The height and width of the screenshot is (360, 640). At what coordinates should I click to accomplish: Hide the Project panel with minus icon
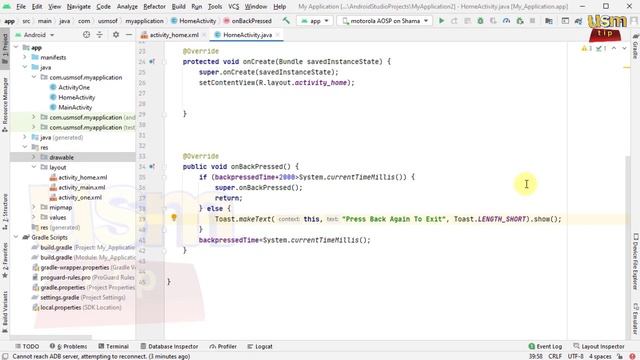coord(129,35)
